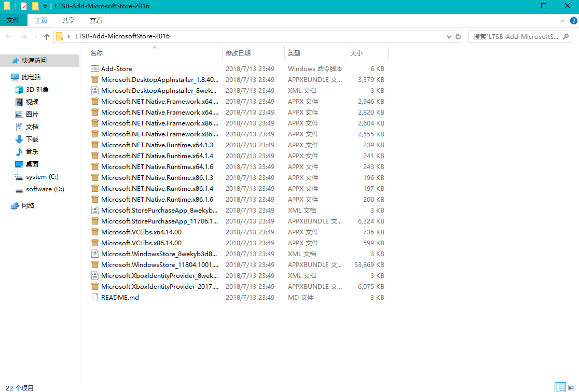Select the 53,869 KB size cell
The width and height of the screenshot is (579, 392).
[369, 264]
